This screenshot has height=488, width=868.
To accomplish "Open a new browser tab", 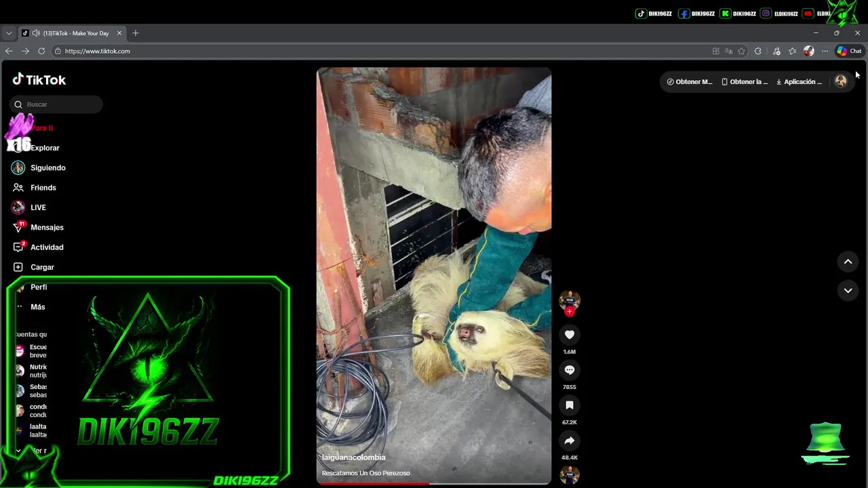I will [x=136, y=33].
